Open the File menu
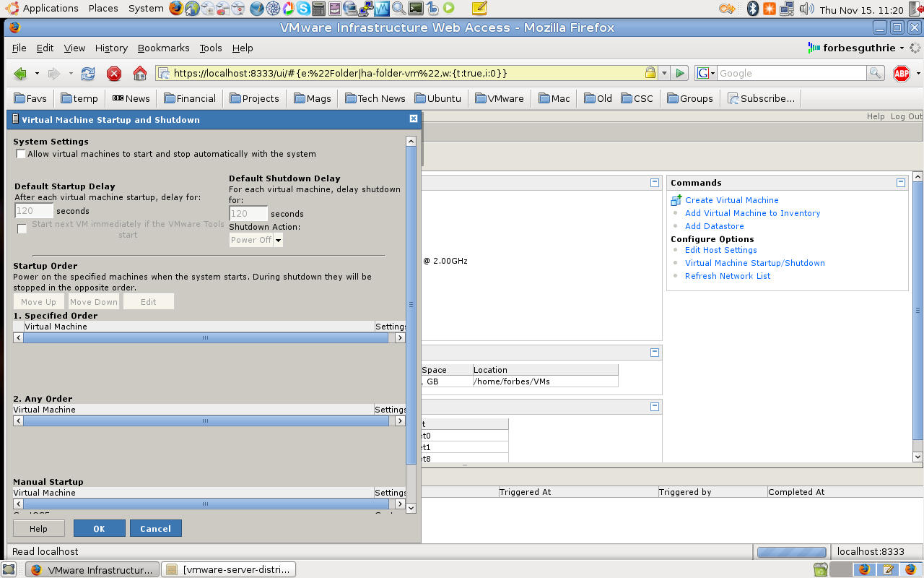Screen dimensions: 924x578 tap(19, 48)
